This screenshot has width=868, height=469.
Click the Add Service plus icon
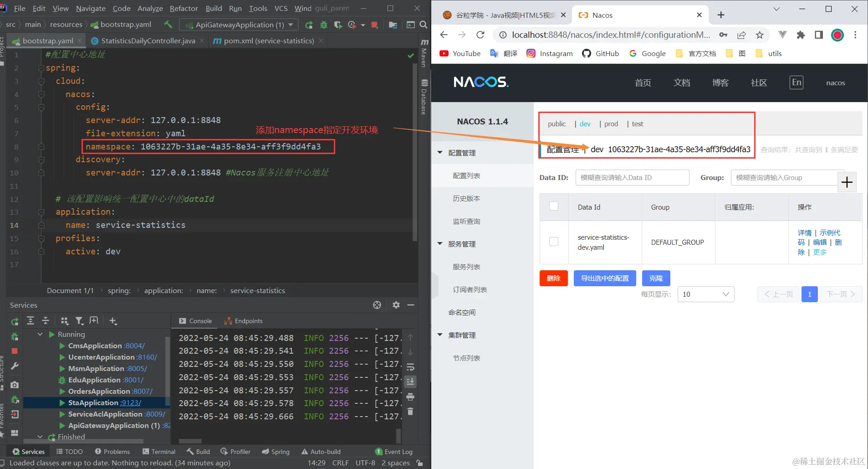coord(113,321)
